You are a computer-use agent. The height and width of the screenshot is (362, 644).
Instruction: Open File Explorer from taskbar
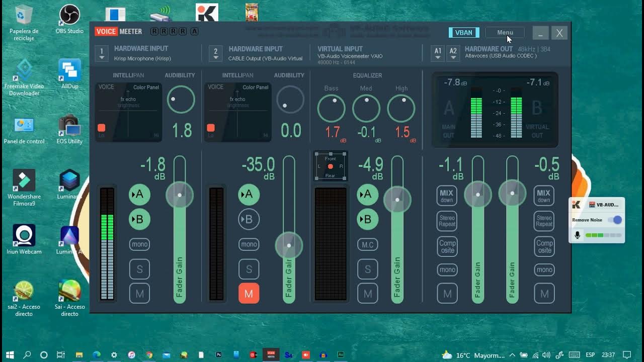[x=79, y=354]
